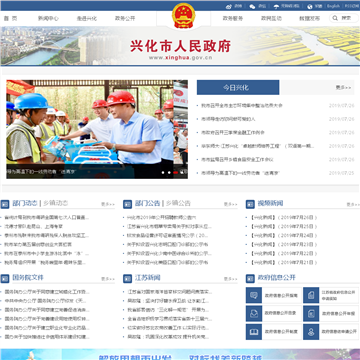Click the 国务院文件 section title
Screen dimensions: 360x360
tap(28, 277)
